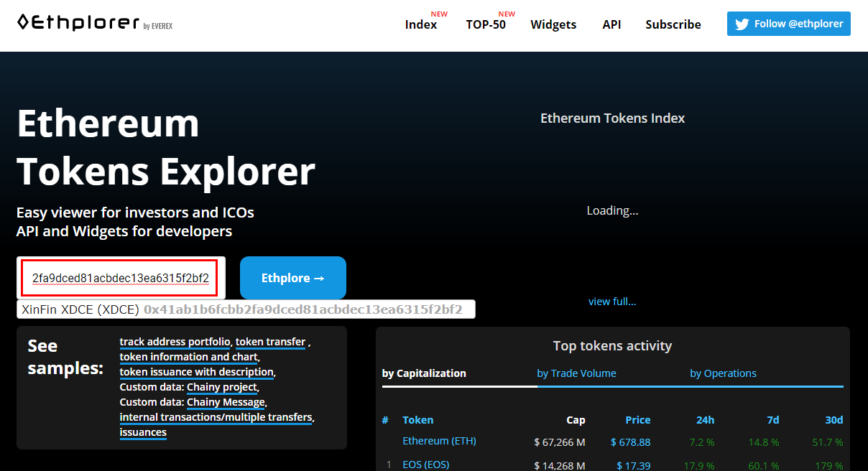This screenshot has width=868, height=471.
Task: Click Ethereum Tokens Index heading
Action: [x=612, y=118]
